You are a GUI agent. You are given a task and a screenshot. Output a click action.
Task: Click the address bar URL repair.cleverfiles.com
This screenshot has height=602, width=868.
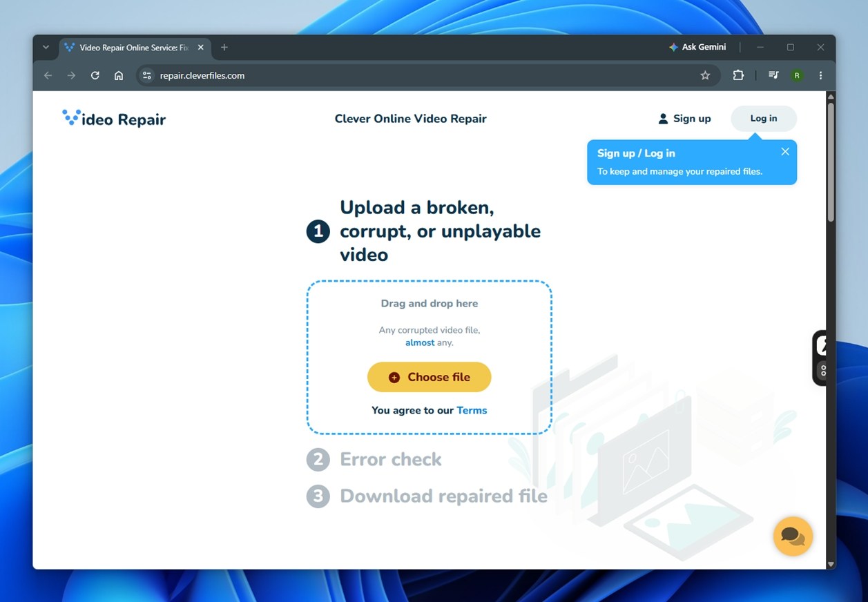click(x=202, y=75)
